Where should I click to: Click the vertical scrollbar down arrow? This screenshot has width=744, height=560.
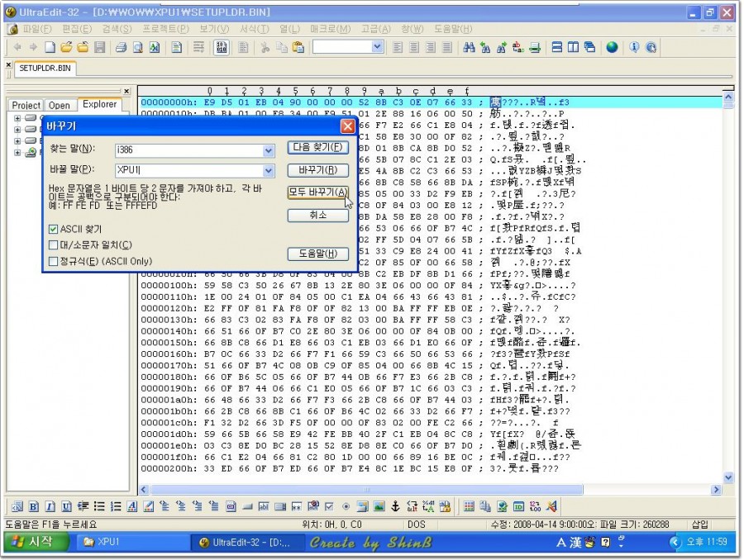coord(728,477)
